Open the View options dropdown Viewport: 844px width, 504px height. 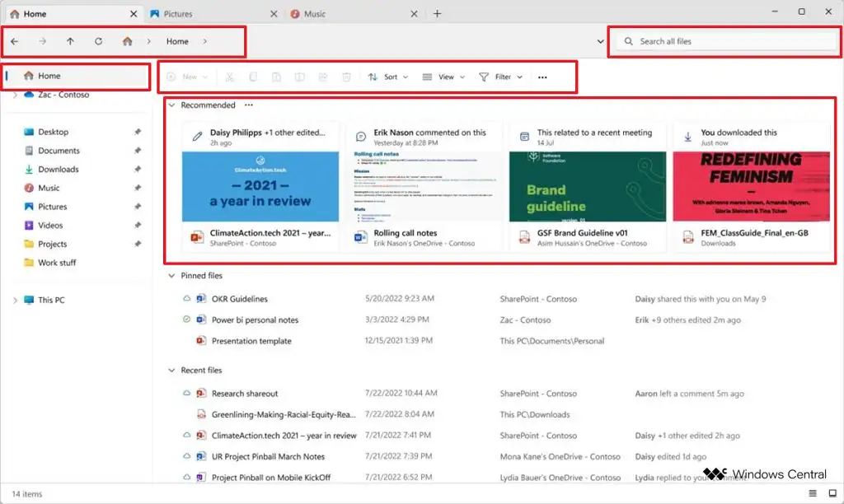443,77
